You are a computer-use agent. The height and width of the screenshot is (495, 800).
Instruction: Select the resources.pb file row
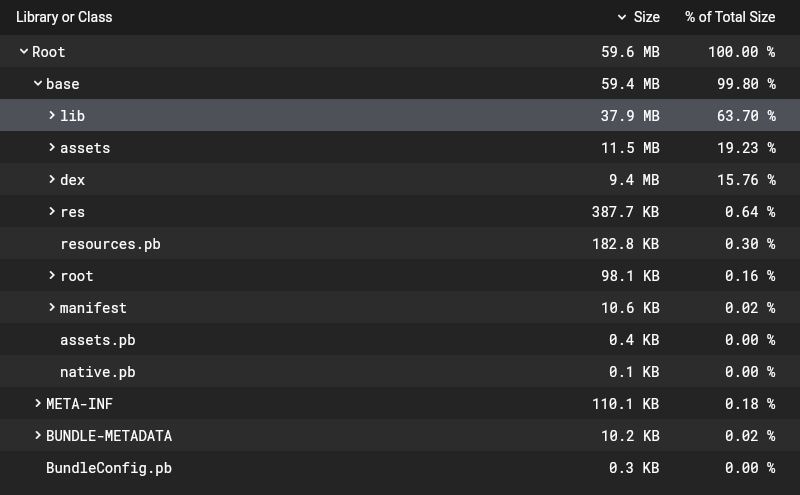110,244
